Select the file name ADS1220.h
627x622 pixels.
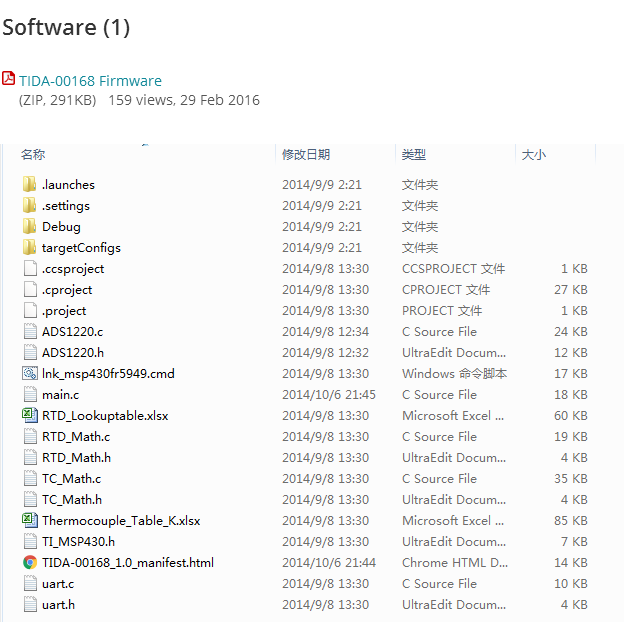(73, 352)
